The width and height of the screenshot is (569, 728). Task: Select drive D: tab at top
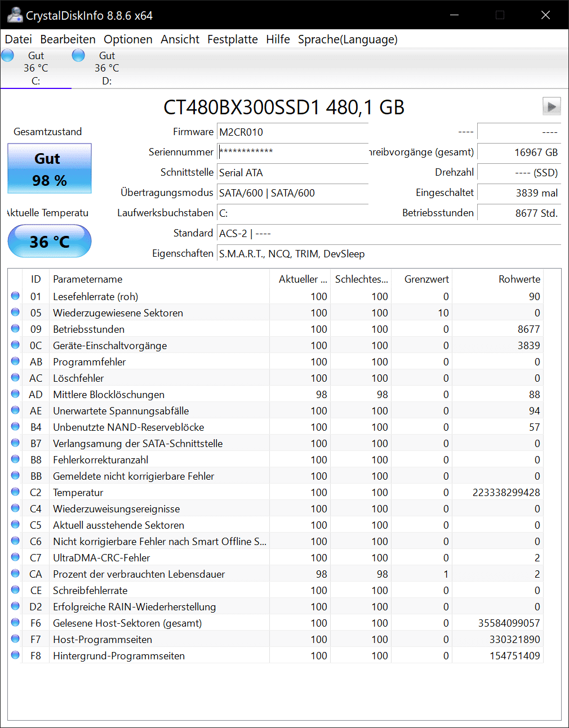106,68
